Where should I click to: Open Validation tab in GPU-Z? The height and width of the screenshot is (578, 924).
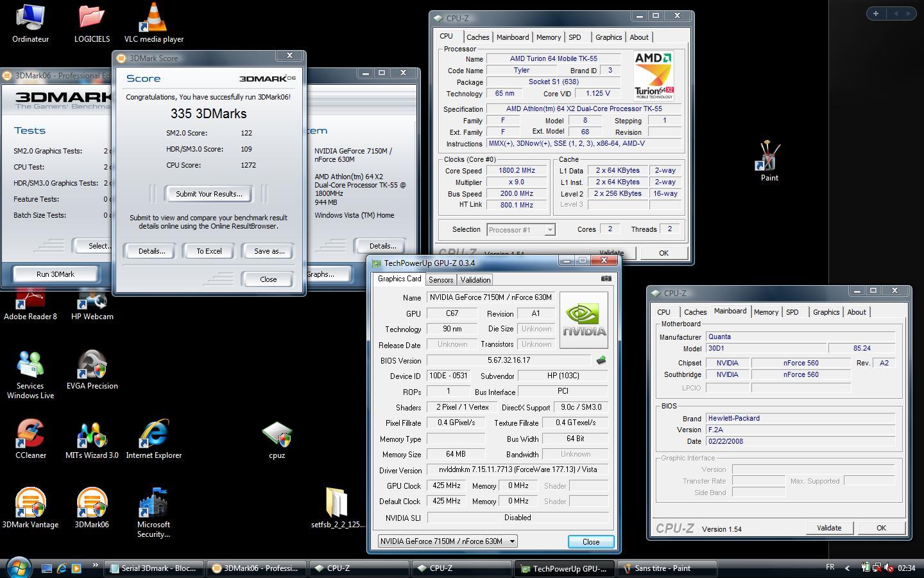tap(475, 280)
